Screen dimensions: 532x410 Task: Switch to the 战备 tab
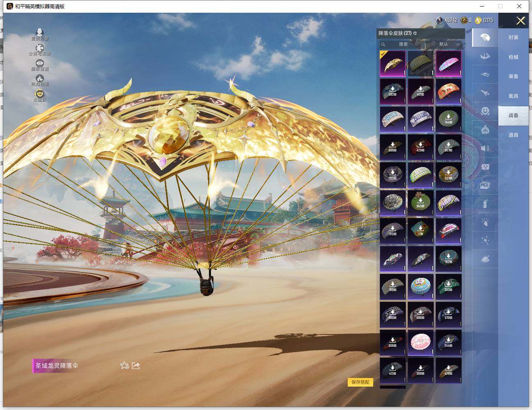pyautogui.click(x=514, y=115)
